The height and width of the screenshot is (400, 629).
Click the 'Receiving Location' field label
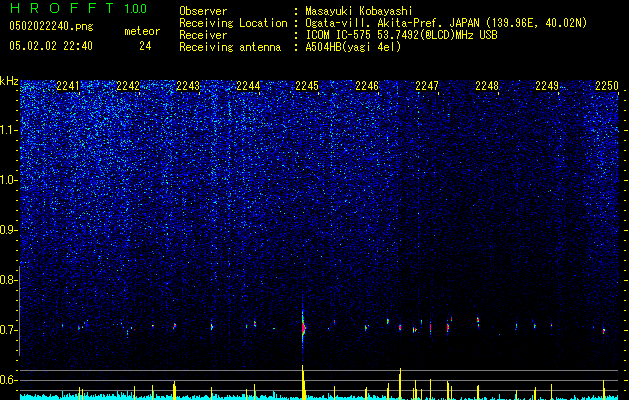tap(233, 23)
